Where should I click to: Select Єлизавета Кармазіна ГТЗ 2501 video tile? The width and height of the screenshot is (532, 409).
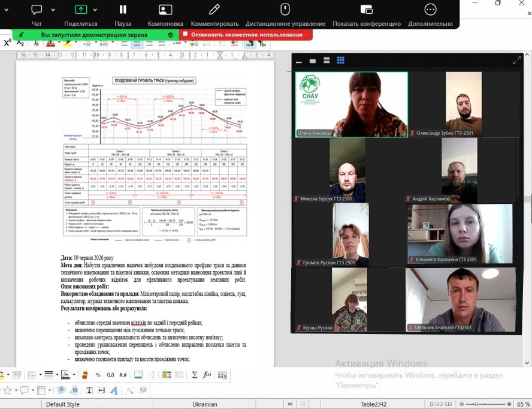pyautogui.click(x=461, y=234)
